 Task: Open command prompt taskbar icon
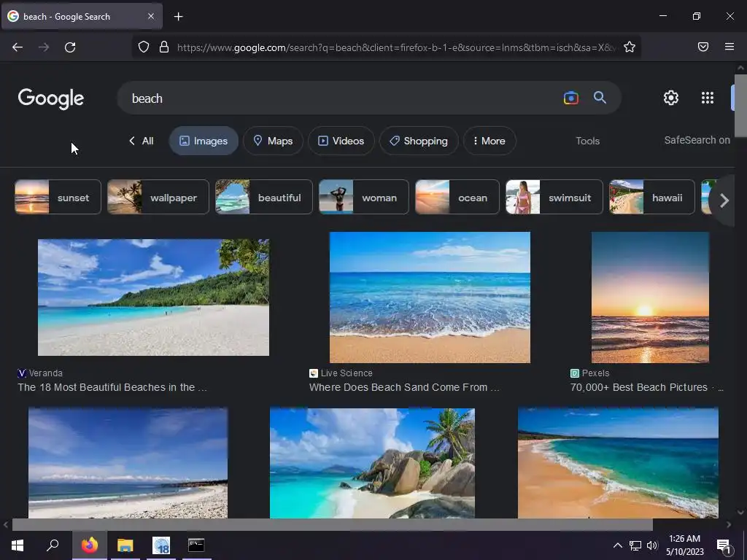click(196, 545)
